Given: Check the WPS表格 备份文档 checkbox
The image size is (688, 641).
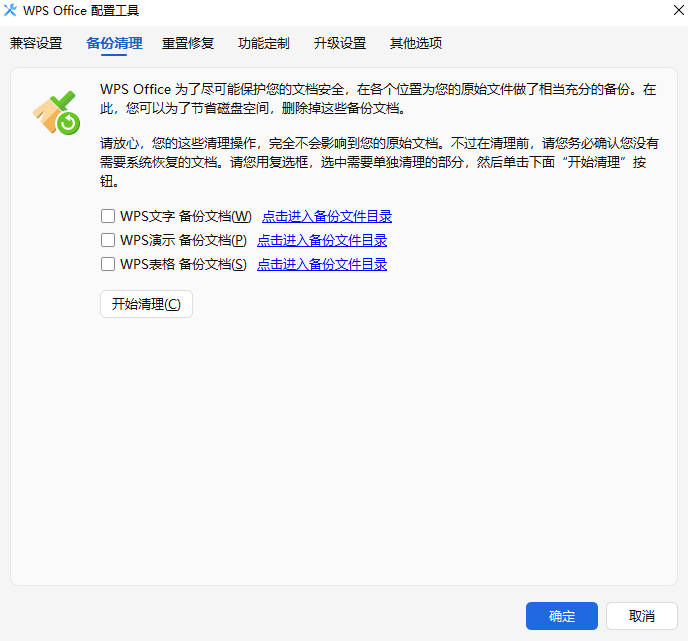Looking at the screenshot, I should pos(108,265).
